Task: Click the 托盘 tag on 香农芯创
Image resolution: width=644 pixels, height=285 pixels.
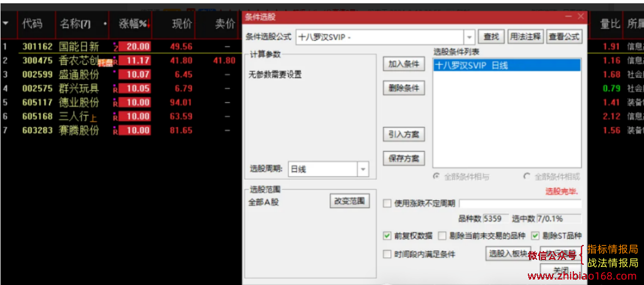Action: [x=106, y=63]
